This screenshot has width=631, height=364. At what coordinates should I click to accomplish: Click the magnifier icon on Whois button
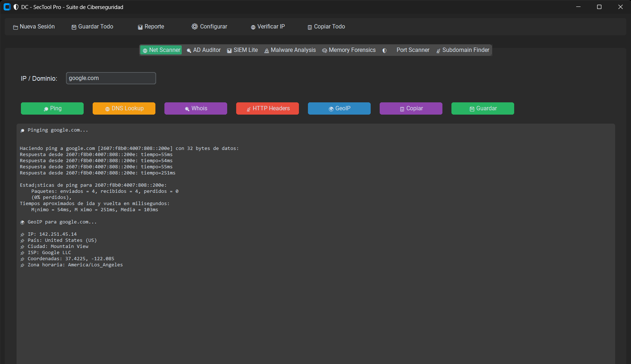(x=187, y=109)
